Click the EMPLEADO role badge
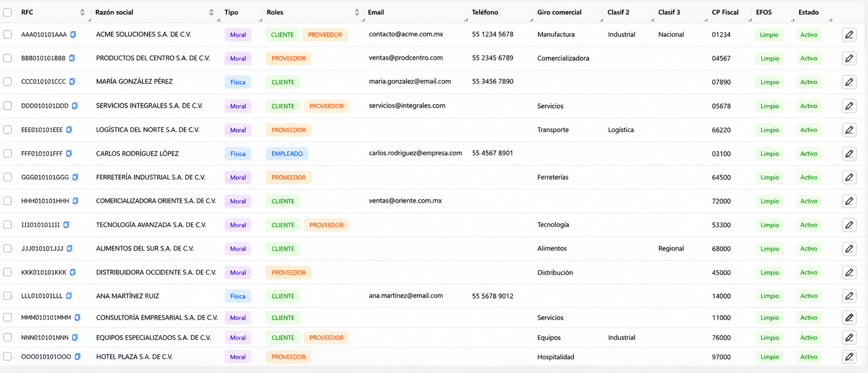 (287, 154)
